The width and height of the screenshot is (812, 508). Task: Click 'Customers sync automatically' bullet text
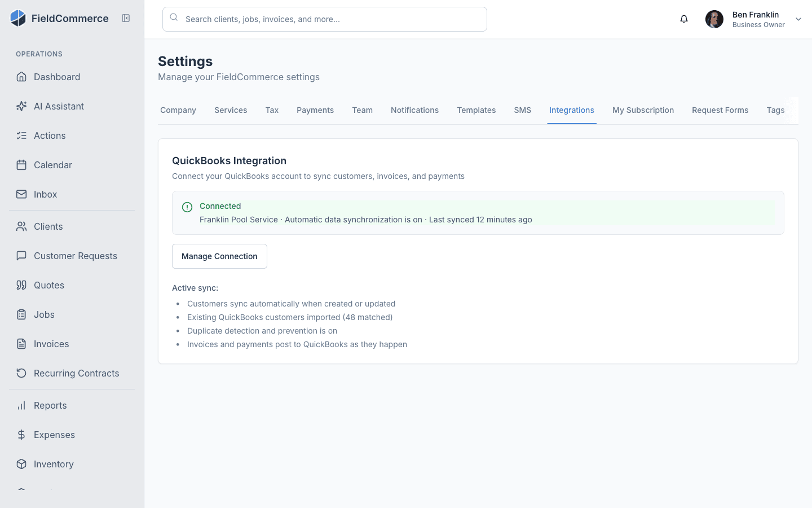(291, 304)
